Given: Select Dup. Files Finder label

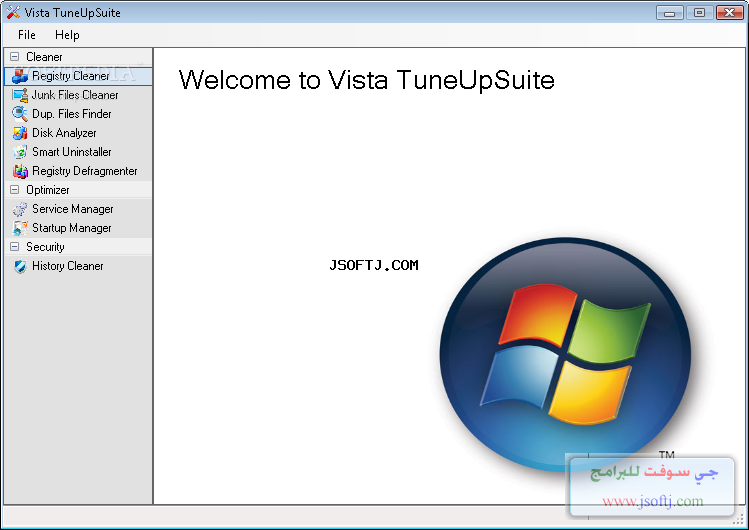Looking at the screenshot, I should coord(72,114).
